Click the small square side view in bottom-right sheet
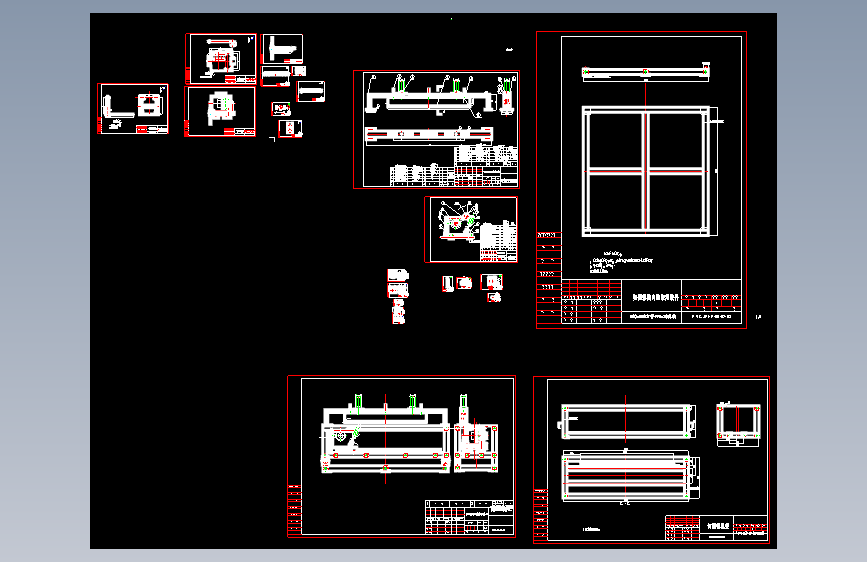This screenshot has height=562, width=867. (738, 424)
